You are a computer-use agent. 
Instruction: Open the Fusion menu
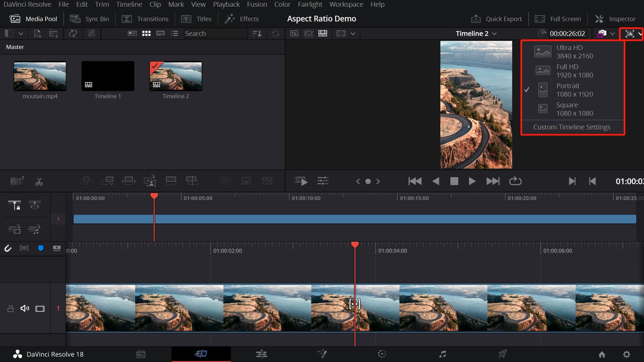pos(257,4)
